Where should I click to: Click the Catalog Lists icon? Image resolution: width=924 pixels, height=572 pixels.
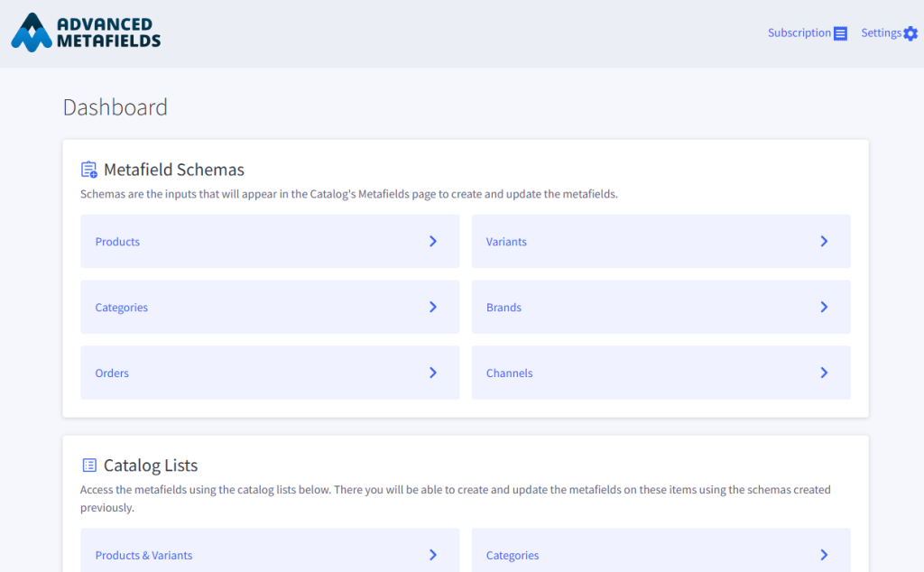click(89, 466)
